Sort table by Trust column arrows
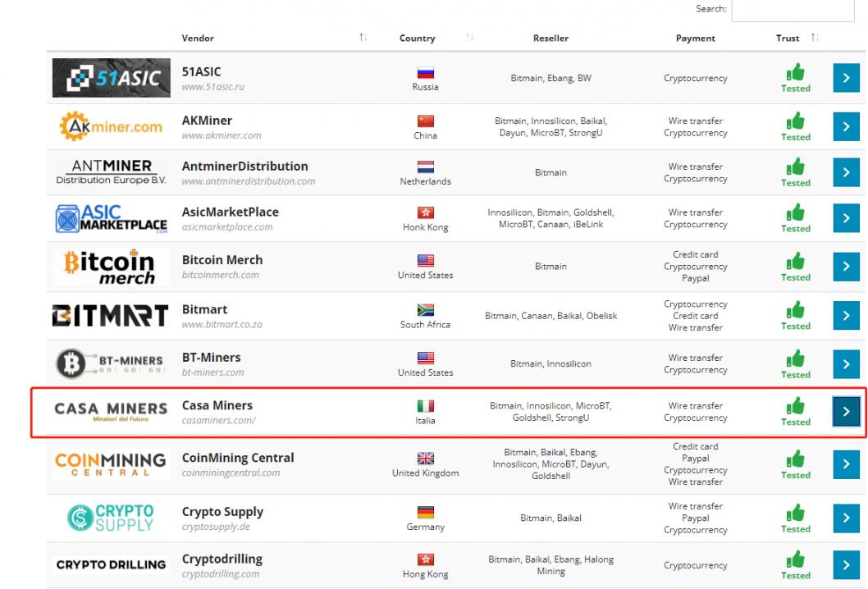Screen dimensions: 868x589 point(814,38)
